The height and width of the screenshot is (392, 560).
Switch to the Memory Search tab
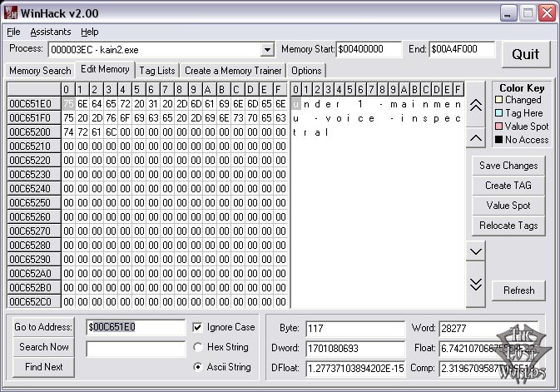coord(40,71)
